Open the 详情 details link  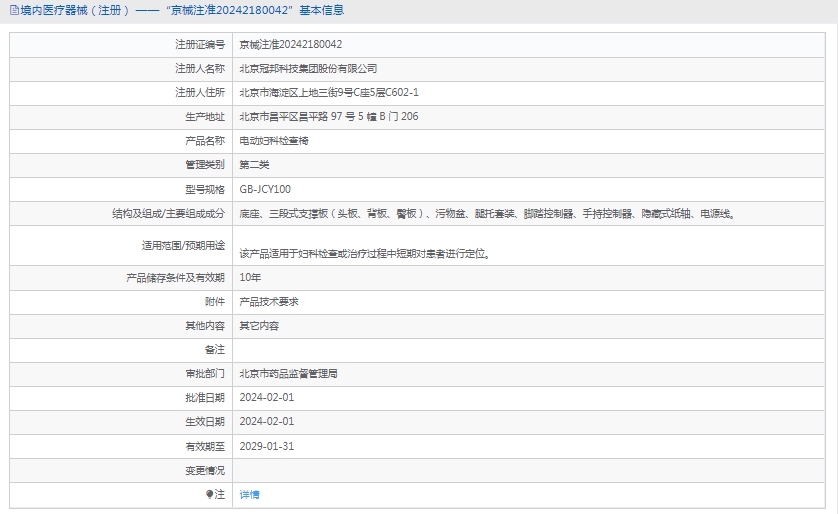coord(250,494)
